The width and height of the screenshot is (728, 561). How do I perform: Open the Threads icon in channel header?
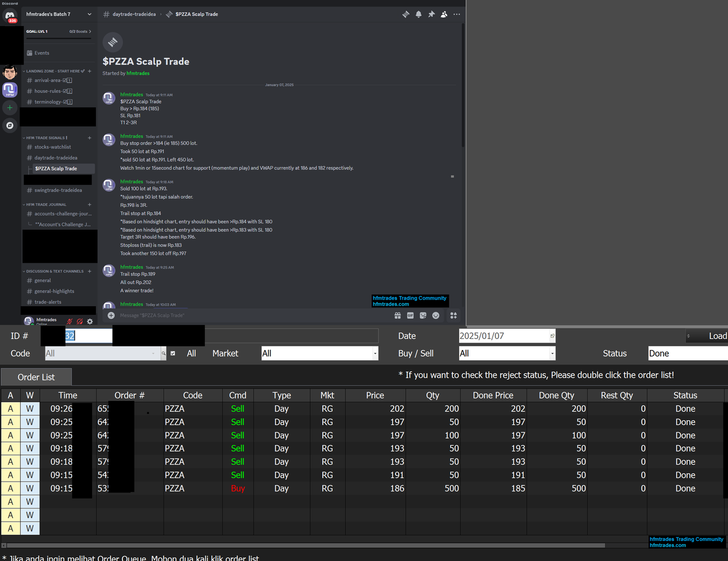point(406,14)
